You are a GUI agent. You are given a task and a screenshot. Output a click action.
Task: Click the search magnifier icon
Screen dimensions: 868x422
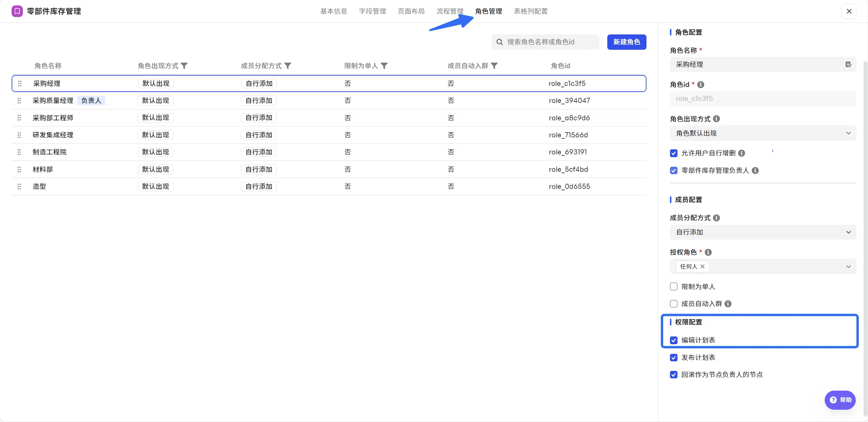[x=500, y=42]
